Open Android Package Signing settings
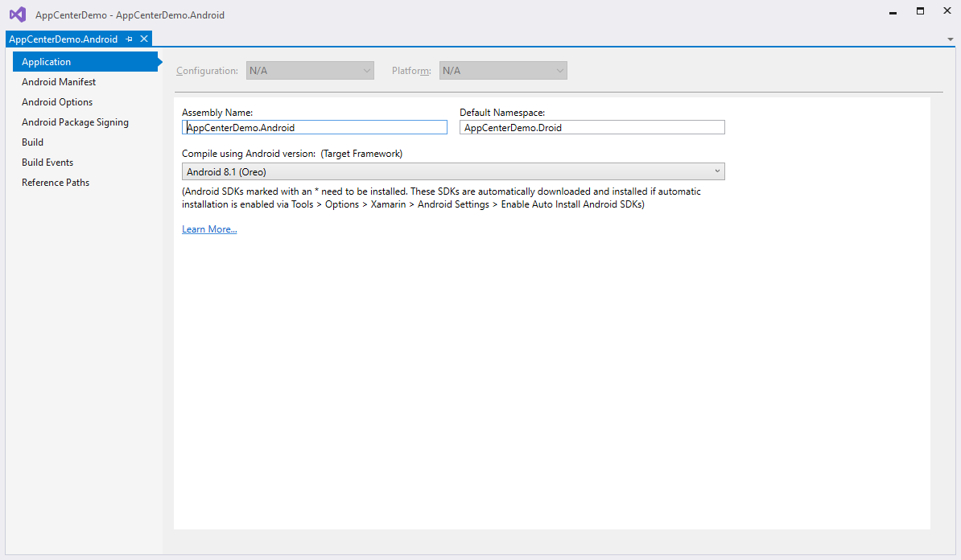This screenshot has height=560, width=961. click(x=75, y=122)
